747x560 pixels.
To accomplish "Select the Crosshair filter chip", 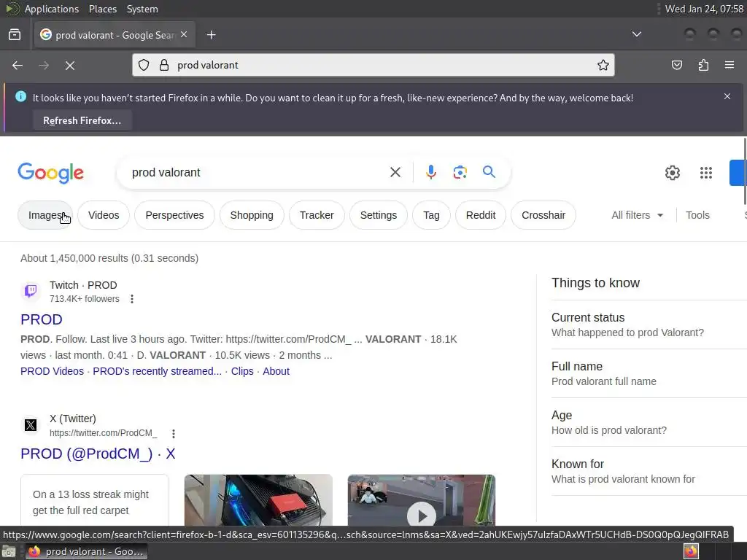I will click(543, 215).
